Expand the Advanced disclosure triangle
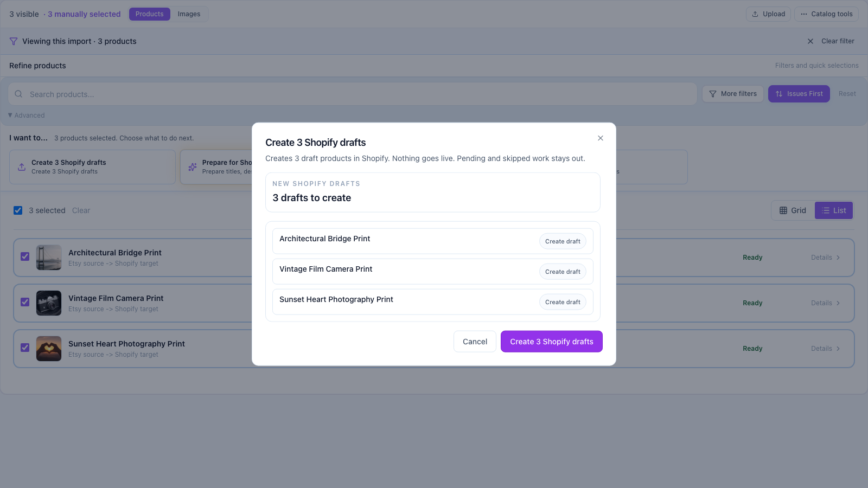Viewport: 868px width, 488px height. coord(10,115)
